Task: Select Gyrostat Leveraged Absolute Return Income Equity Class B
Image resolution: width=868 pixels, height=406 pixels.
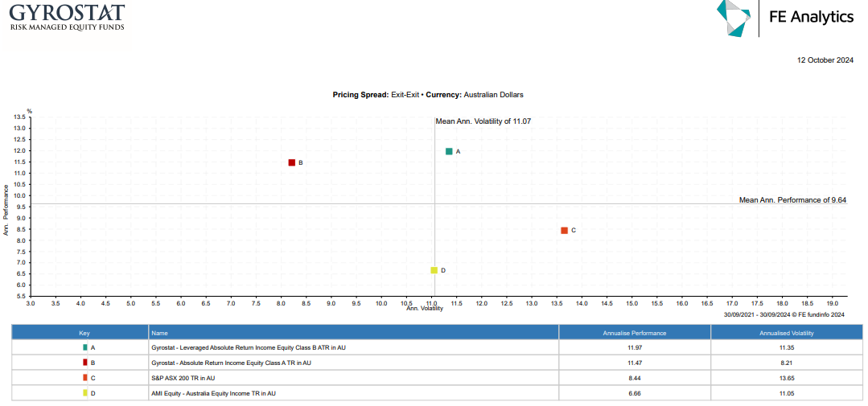Action: 249,348
